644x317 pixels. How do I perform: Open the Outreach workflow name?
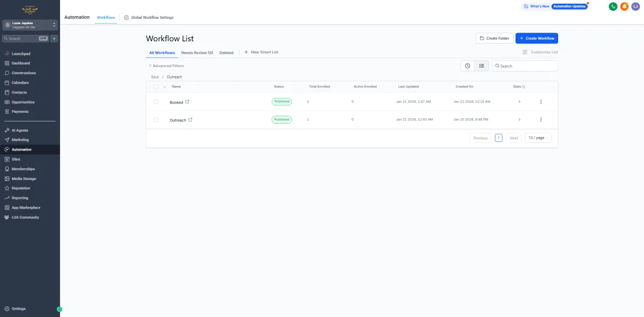[x=178, y=120]
